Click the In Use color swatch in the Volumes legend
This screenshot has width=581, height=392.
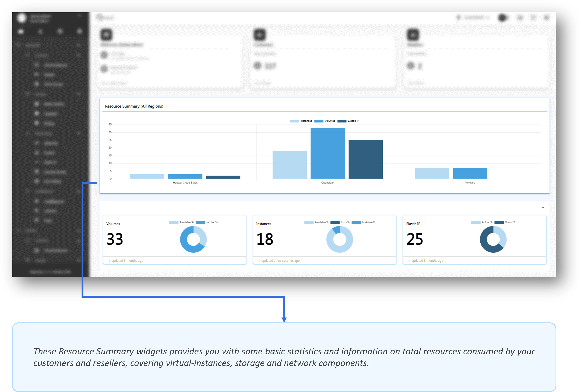click(x=201, y=222)
